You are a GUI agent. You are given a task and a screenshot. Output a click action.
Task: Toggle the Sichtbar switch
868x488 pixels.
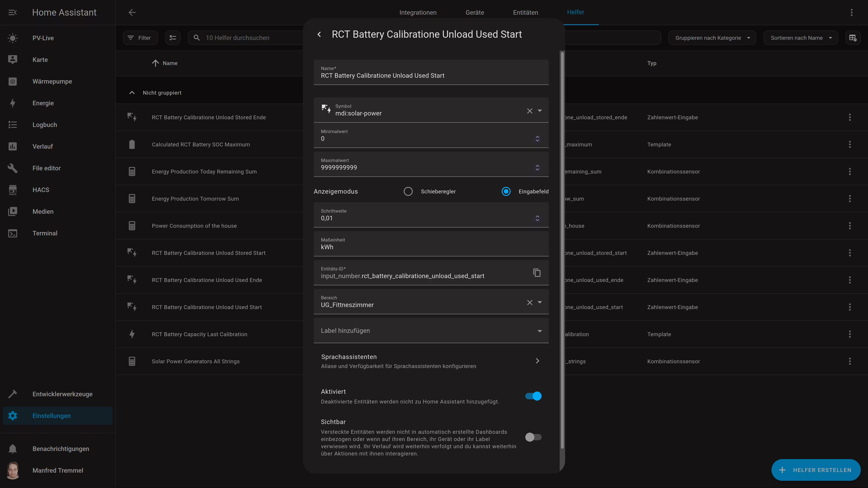533,437
